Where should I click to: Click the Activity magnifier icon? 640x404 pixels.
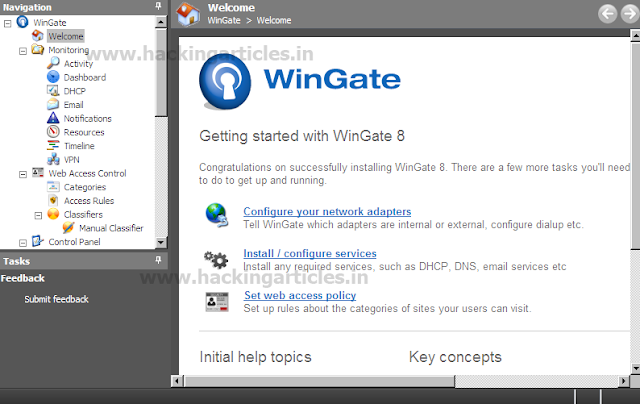point(53,63)
